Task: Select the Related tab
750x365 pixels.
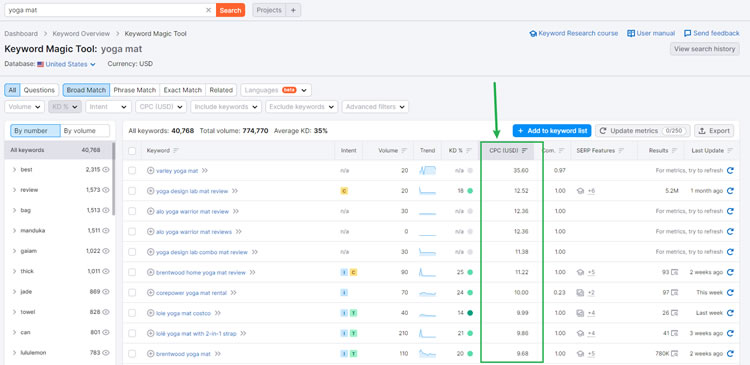Action: pyautogui.click(x=221, y=90)
